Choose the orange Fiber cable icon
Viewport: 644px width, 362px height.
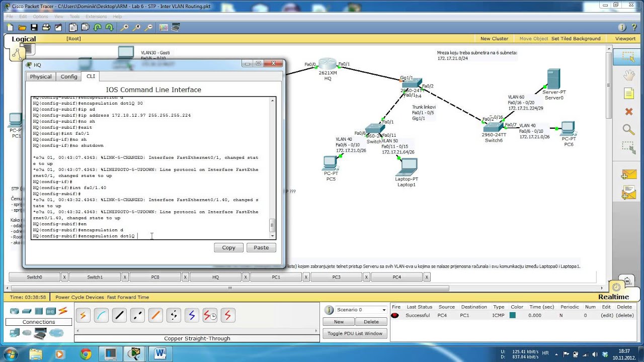click(x=155, y=316)
